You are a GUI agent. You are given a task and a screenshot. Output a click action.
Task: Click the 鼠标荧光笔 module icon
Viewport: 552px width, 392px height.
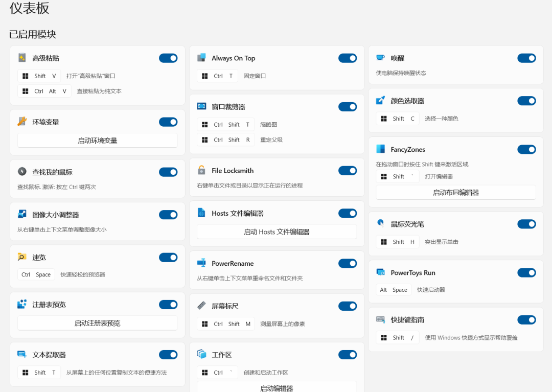(x=380, y=224)
